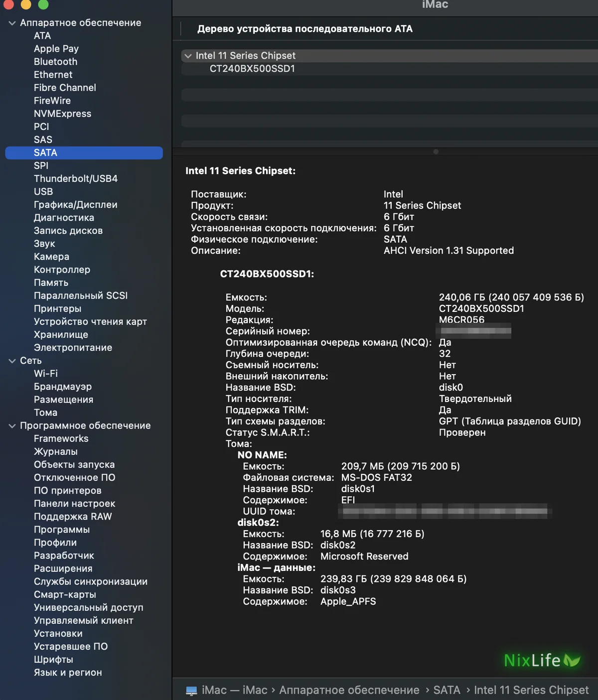This screenshot has width=598, height=700.
Task: Select PCI in the sidebar
Action: [41, 127]
